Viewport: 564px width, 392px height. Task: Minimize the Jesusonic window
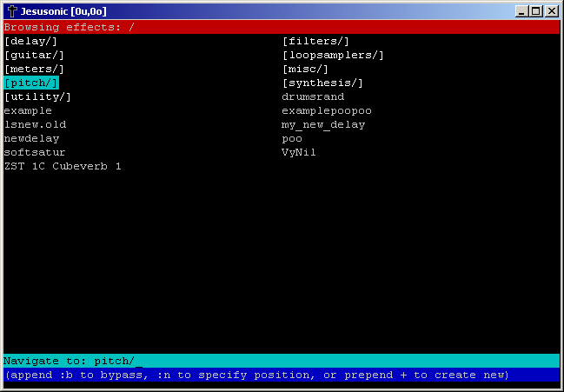(521, 11)
